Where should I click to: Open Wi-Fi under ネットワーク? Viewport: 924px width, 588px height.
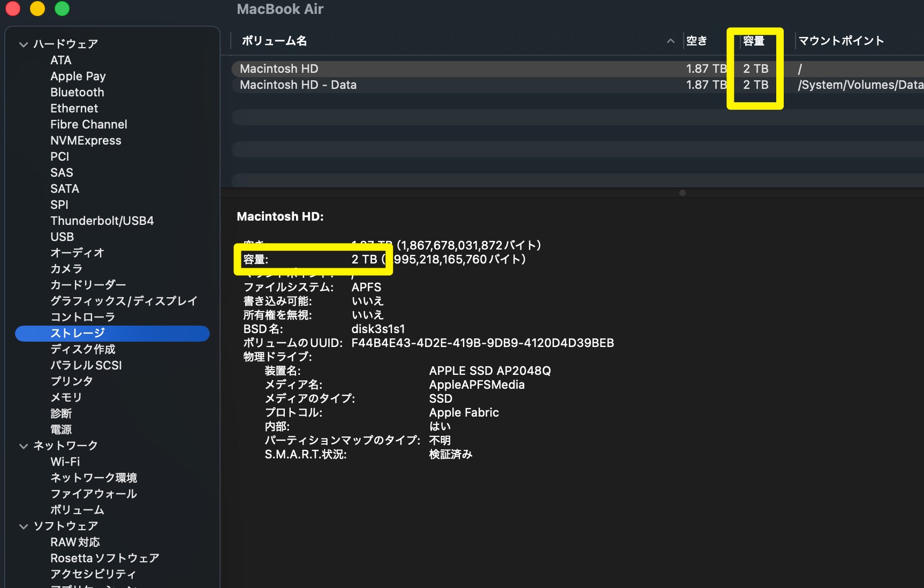tap(65, 462)
